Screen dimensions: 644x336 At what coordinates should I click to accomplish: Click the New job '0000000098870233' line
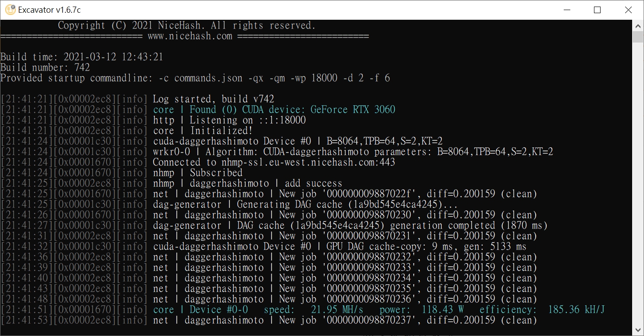(x=269, y=268)
